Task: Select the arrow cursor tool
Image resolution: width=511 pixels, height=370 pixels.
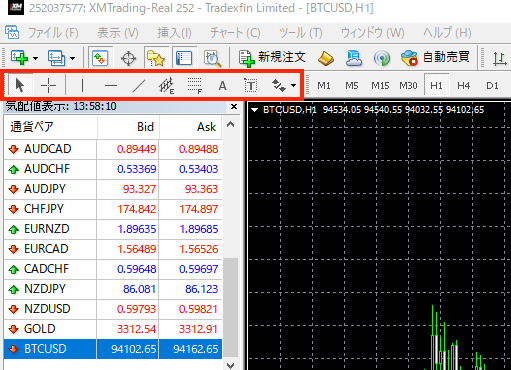Action: (20, 86)
